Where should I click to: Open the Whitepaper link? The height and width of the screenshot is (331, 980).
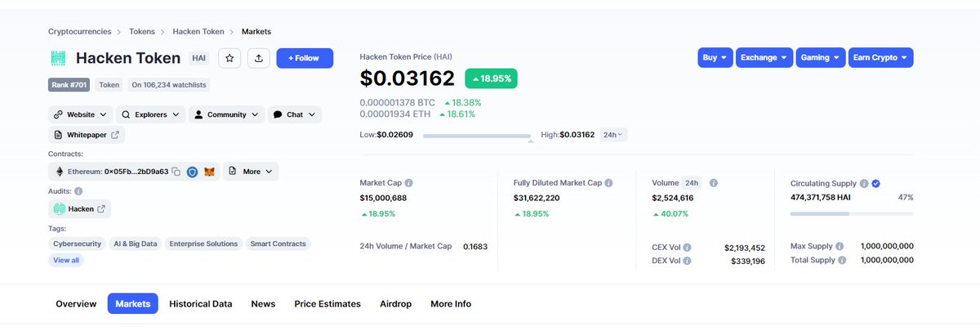87,134
